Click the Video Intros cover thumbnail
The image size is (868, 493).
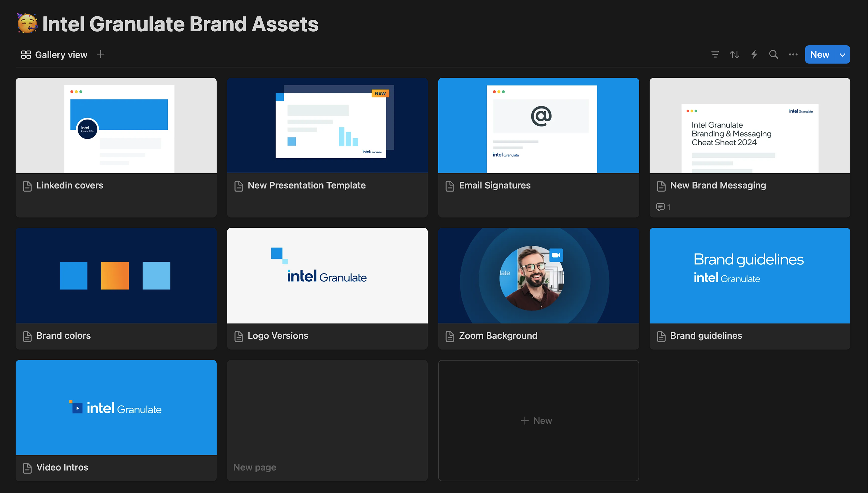[x=116, y=407]
